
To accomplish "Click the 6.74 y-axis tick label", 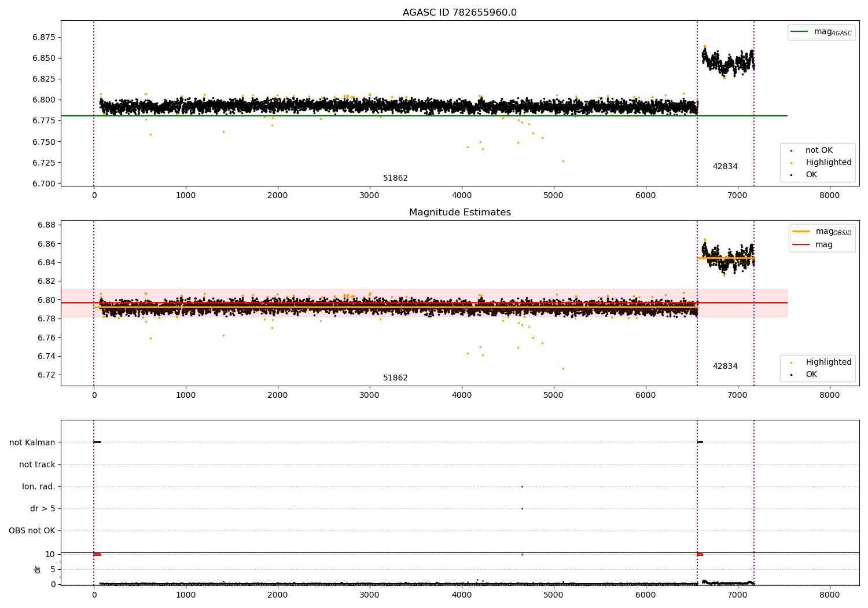I will pos(46,357).
